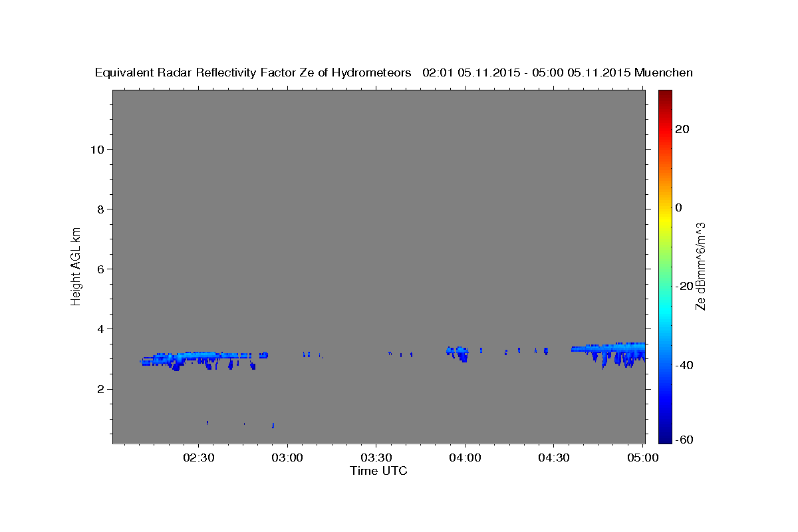Click the colorbar value 20

click(x=682, y=129)
